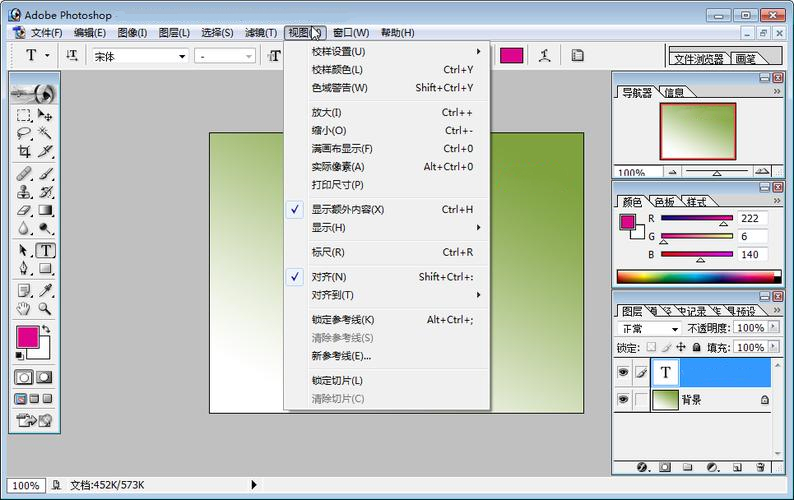This screenshot has height=500, width=794.
Task: Select the Path Selection arrow tool
Action: (x=23, y=250)
